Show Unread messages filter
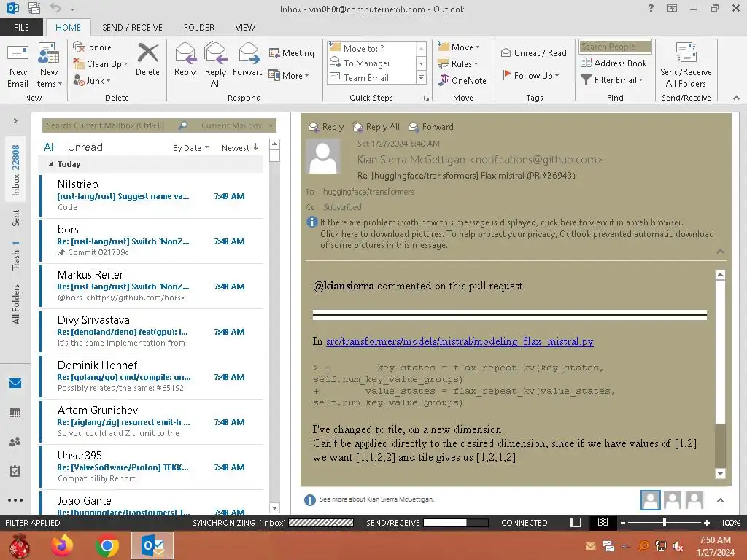747x560 pixels. point(85,147)
